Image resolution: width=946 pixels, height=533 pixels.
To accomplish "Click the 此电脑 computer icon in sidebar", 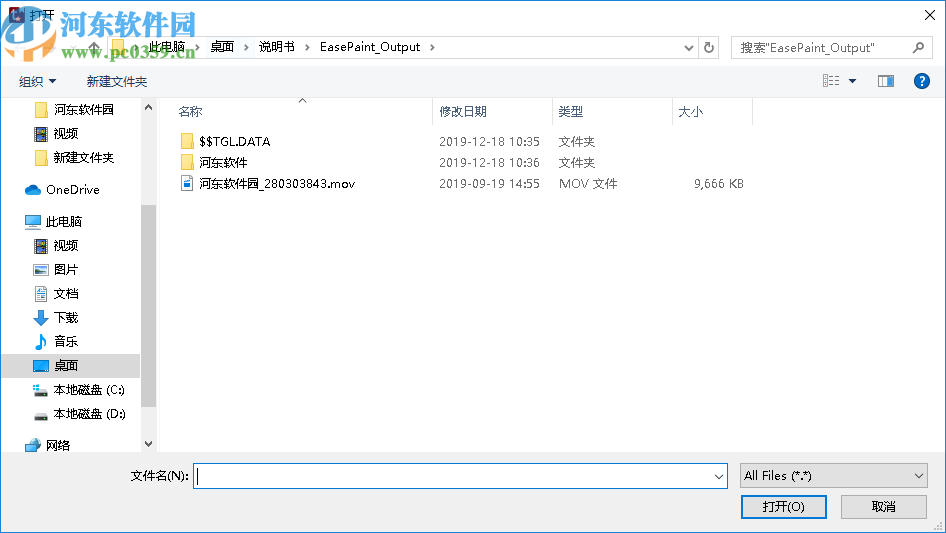I will click(33, 222).
